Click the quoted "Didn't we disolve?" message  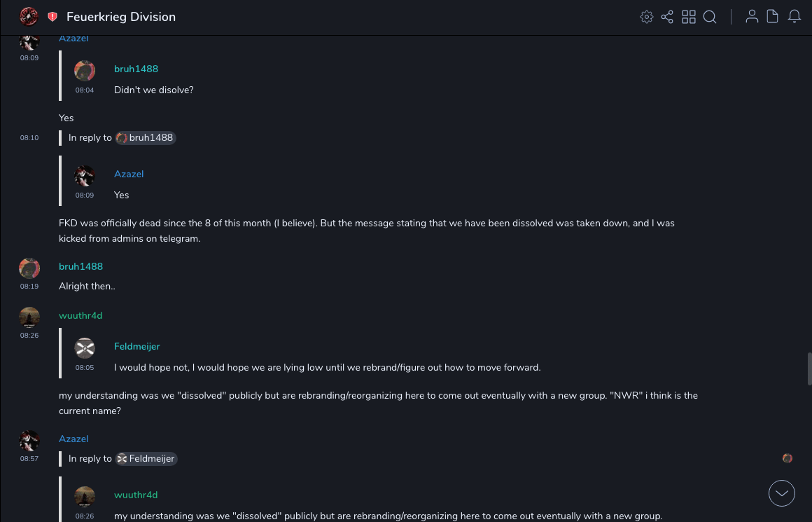coord(154,90)
